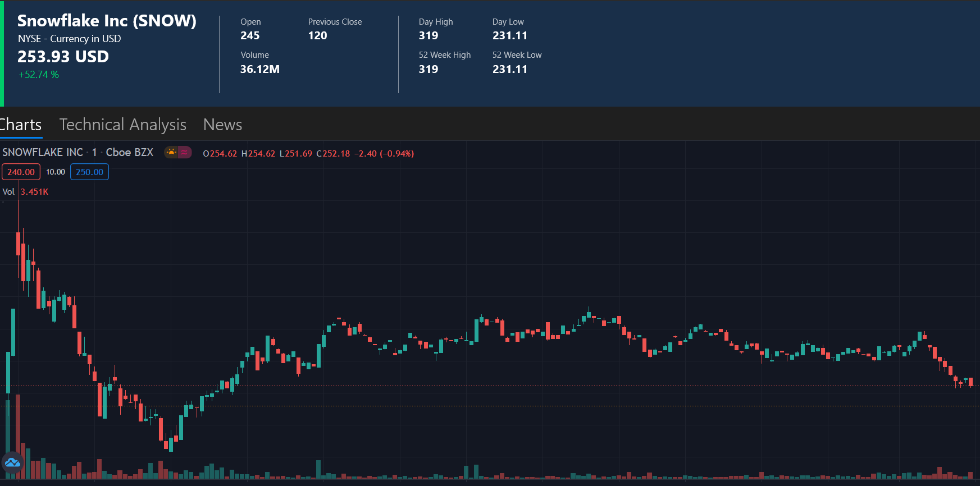This screenshot has height=486, width=980.
Task: Click the −2.40 (−0.94%) change text
Action: 384,154
